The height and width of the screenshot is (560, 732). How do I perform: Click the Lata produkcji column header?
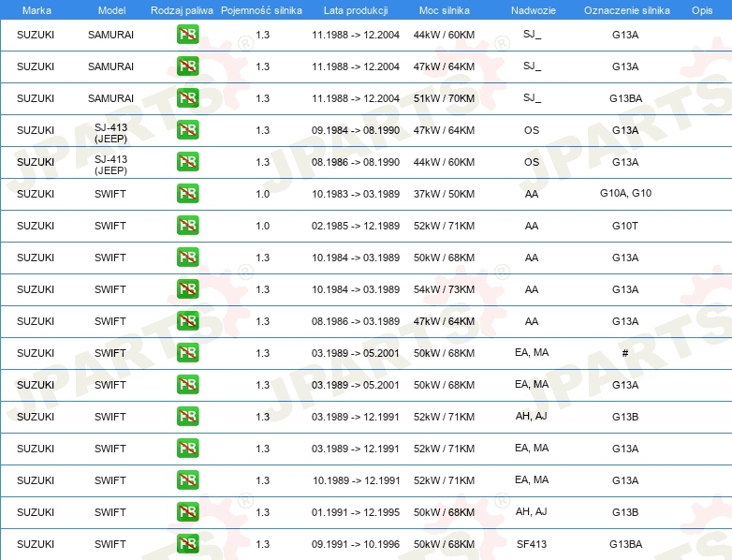point(356,10)
